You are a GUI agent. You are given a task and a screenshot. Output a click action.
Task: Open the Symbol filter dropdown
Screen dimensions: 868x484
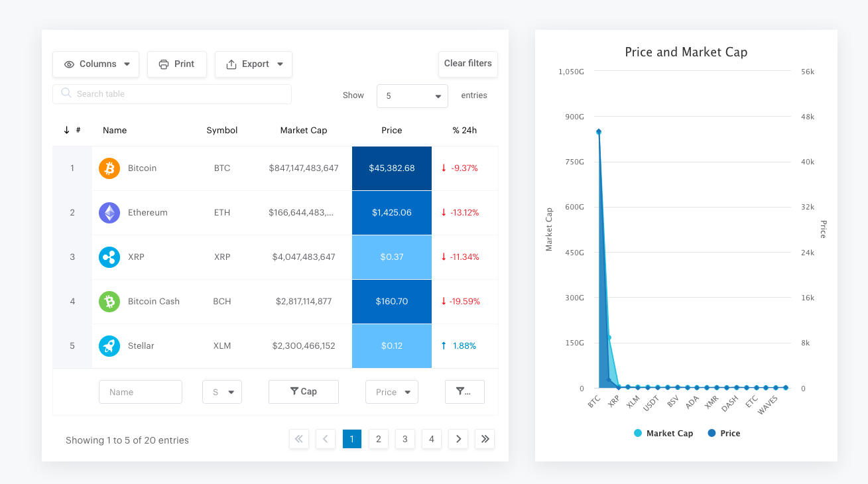pyautogui.click(x=222, y=392)
